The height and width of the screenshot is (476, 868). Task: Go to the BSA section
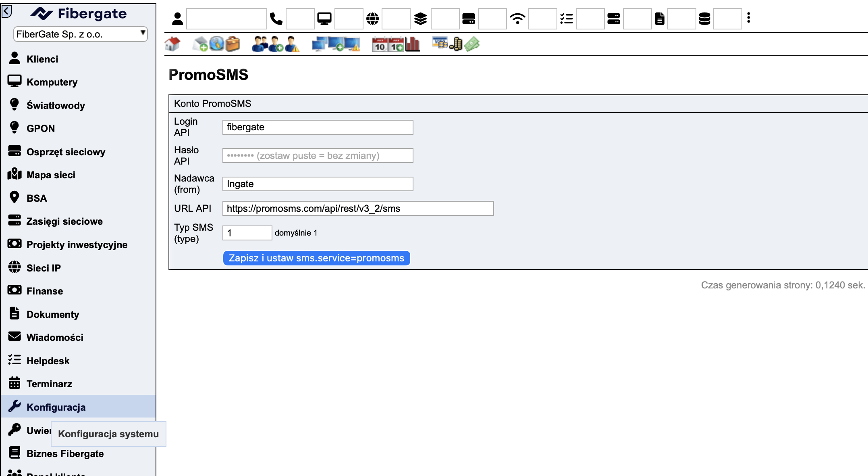(78, 198)
